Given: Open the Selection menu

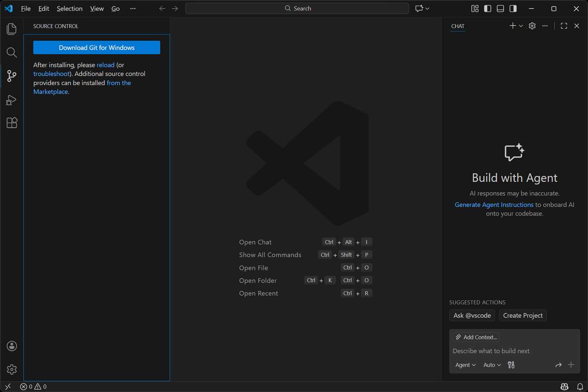Looking at the screenshot, I should [70, 8].
